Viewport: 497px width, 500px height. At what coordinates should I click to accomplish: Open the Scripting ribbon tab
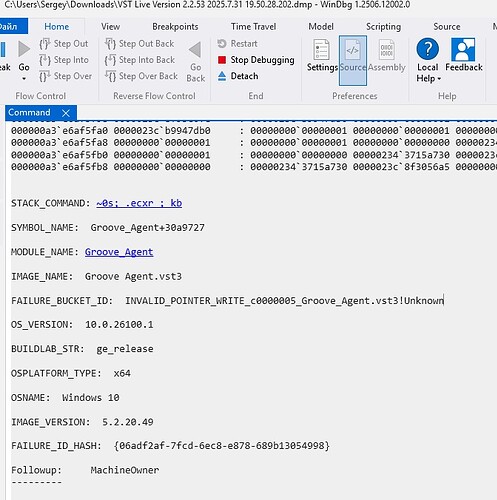[383, 26]
